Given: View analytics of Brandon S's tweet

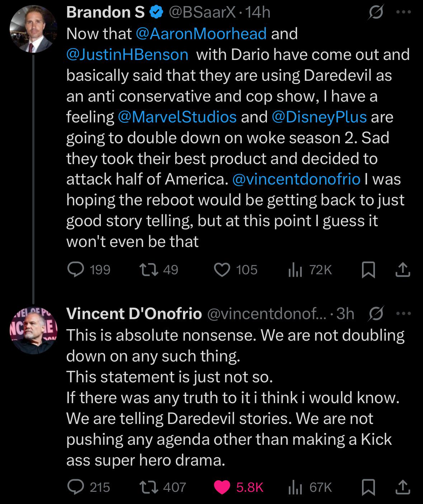Looking at the screenshot, I should (x=294, y=270).
